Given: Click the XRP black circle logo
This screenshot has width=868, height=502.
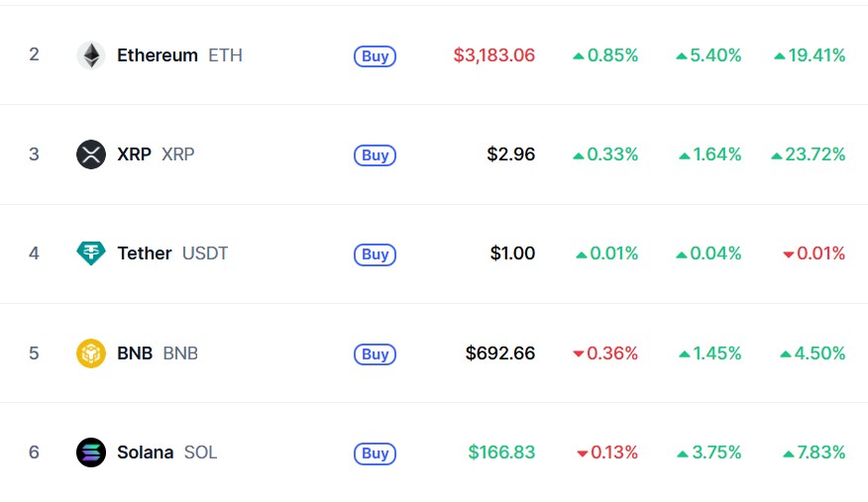Looking at the screenshot, I should 91,154.
